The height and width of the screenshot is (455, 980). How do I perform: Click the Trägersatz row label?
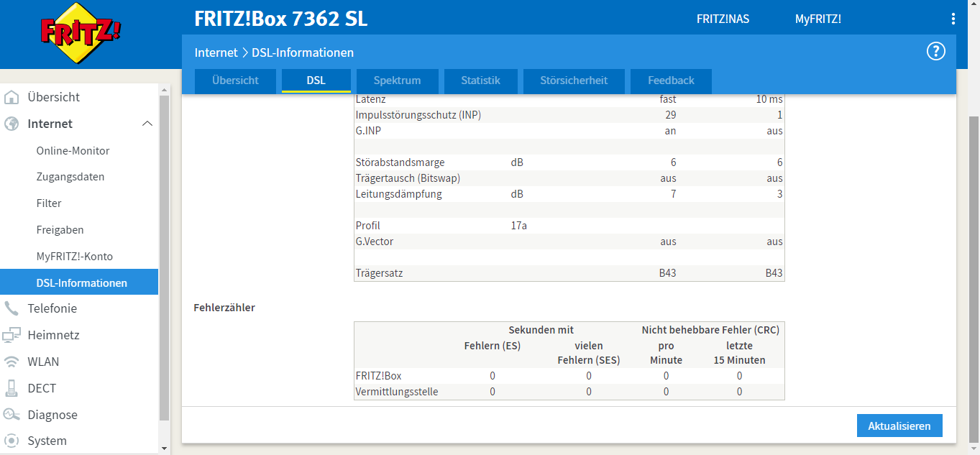(379, 273)
